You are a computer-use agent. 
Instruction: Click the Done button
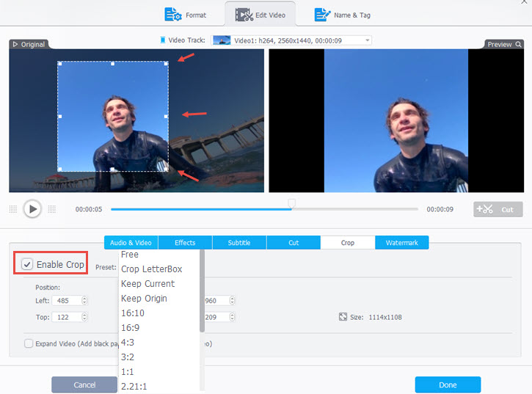click(448, 385)
